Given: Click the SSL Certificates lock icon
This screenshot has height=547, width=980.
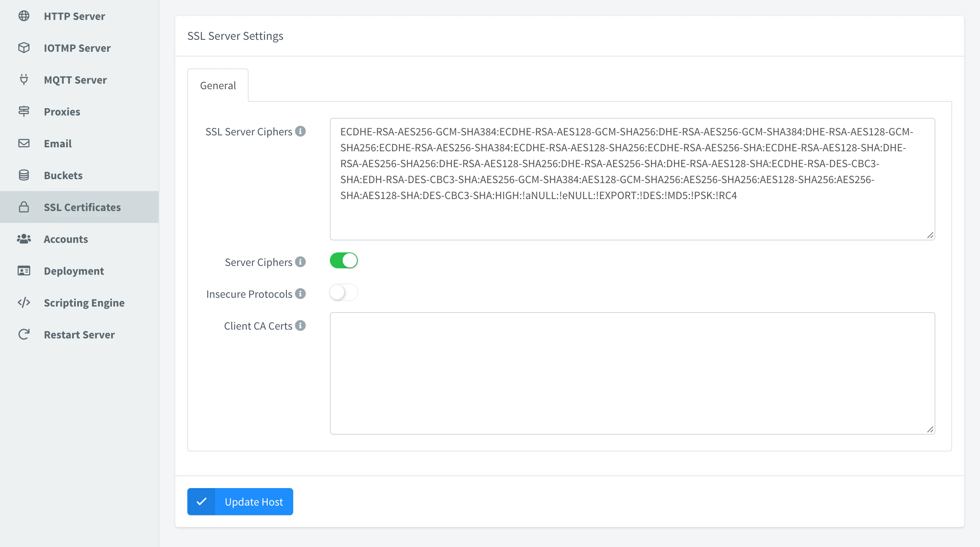Looking at the screenshot, I should point(24,207).
